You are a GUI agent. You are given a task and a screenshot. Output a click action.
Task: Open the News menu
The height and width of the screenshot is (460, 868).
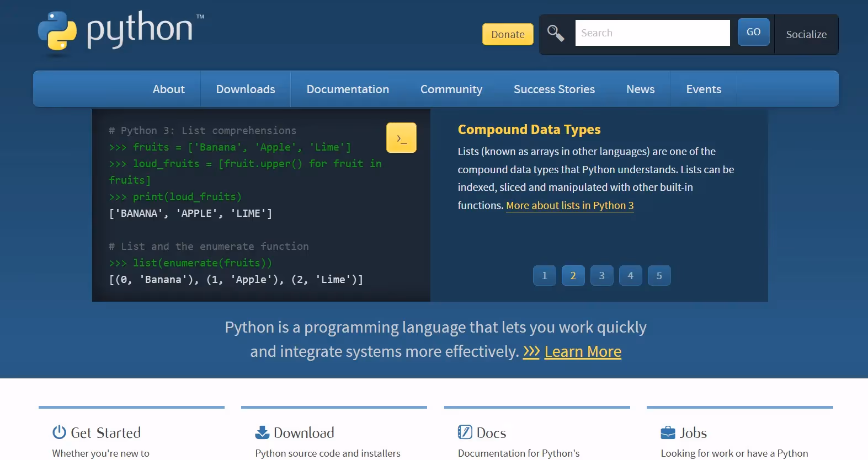click(640, 89)
